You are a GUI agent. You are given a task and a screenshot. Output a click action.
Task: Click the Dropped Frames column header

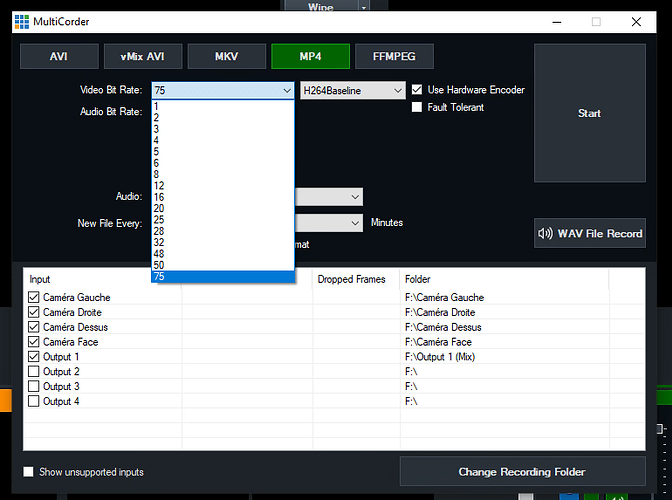pos(351,279)
